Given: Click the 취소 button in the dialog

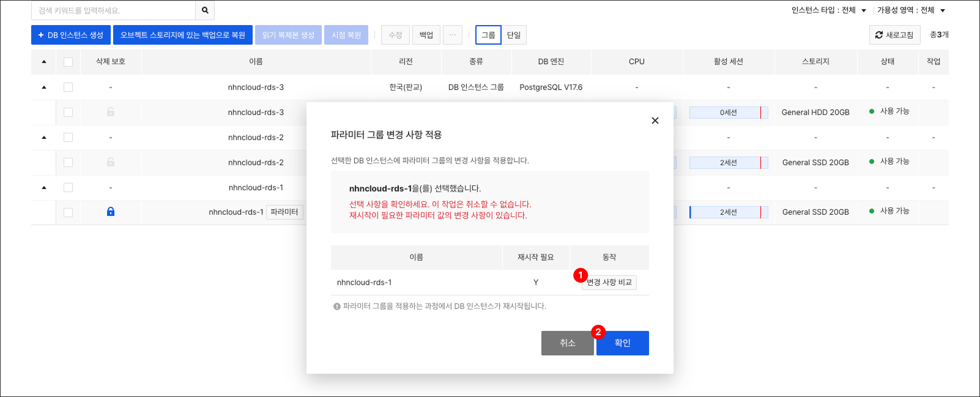Looking at the screenshot, I should [568, 343].
